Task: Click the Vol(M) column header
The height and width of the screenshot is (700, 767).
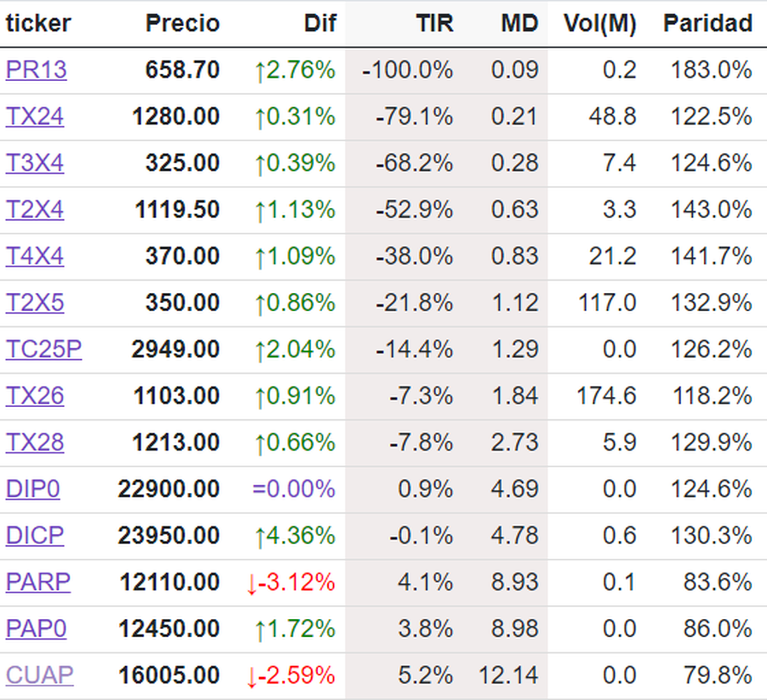Action: point(600,24)
